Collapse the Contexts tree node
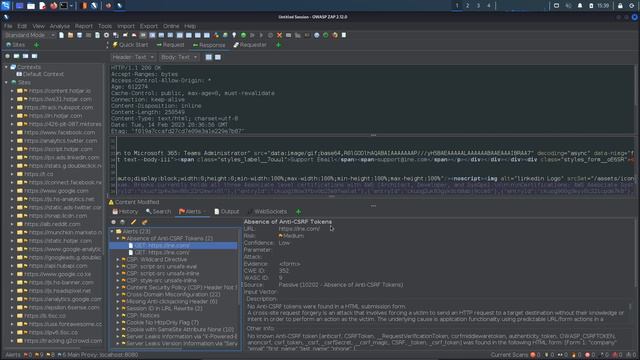 6,67
